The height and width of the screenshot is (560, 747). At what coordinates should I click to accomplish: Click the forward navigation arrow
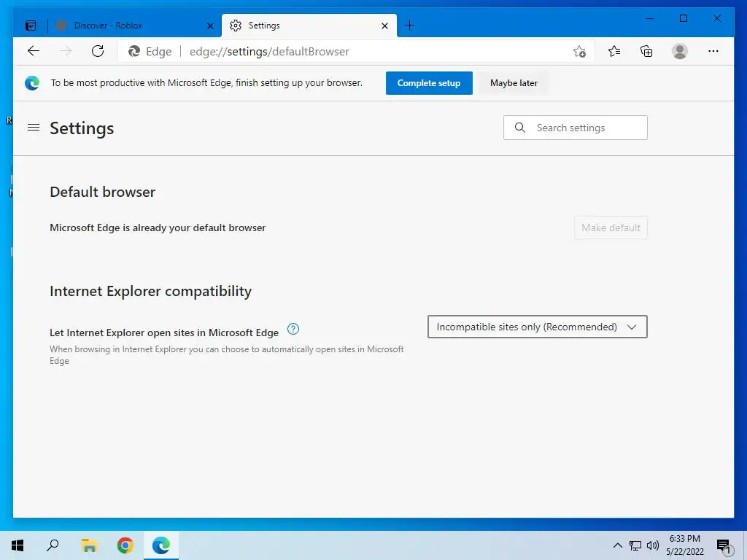click(x=66, y=52)
